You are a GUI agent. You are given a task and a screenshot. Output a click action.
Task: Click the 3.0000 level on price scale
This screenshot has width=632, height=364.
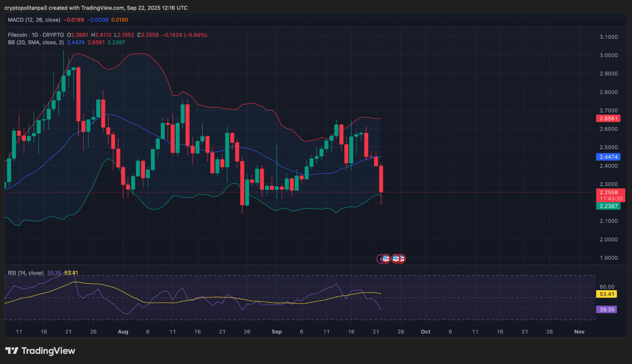coord(608,55)
